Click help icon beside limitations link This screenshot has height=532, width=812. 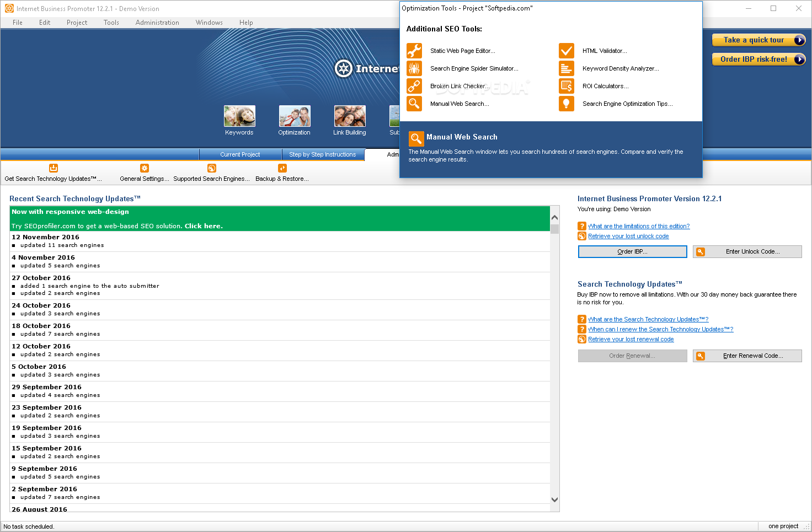(582, 226)
